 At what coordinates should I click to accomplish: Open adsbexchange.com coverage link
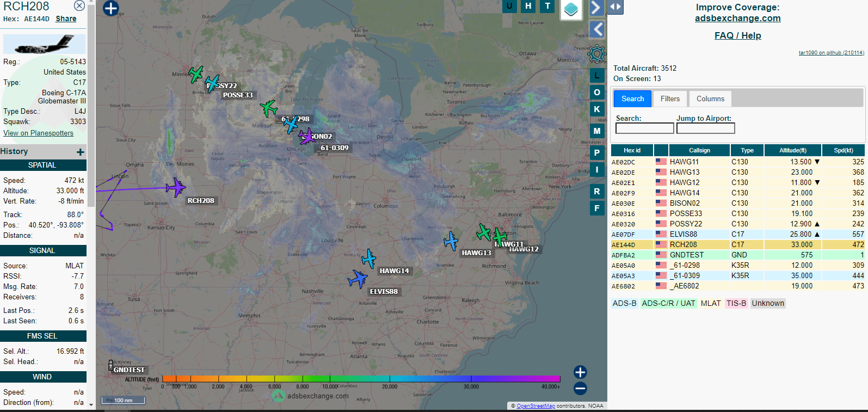737,18
